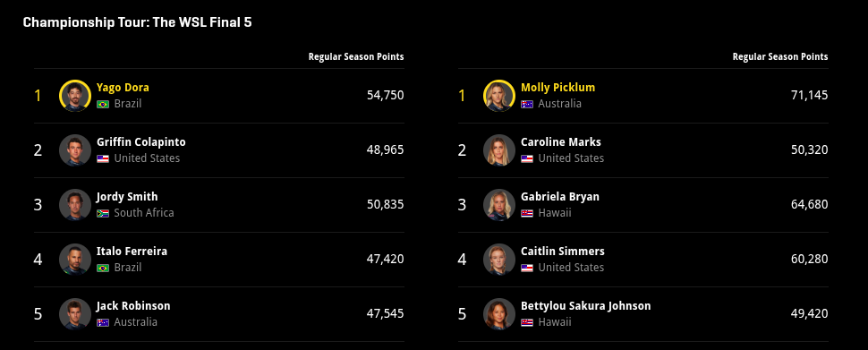Open Caitlin Simmers' avatar picture

coord(499,260)
